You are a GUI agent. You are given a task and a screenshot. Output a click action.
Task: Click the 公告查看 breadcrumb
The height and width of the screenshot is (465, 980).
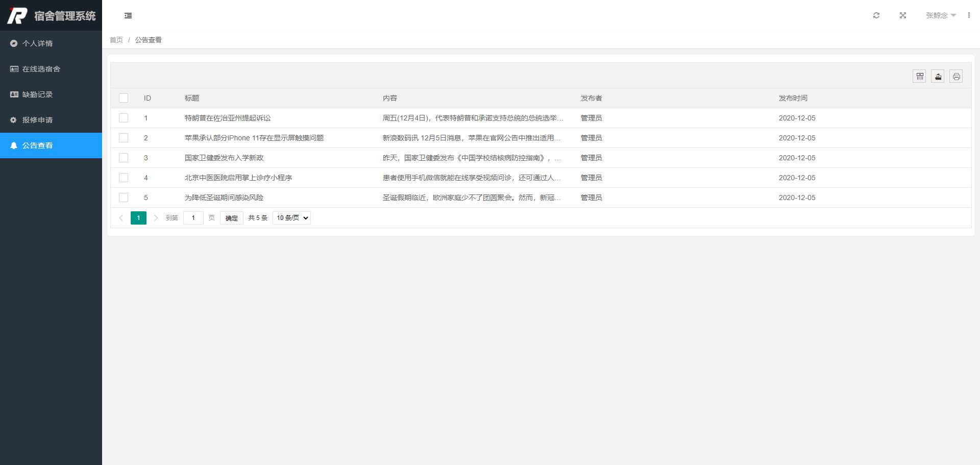click(148, 40)
